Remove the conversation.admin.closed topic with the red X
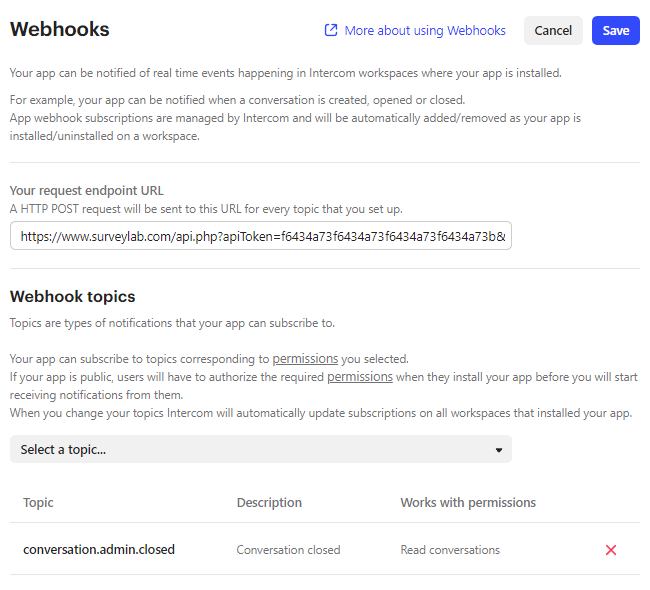Image resolution: width=650 pixels, height=590 pixels. tap(611, 550)
